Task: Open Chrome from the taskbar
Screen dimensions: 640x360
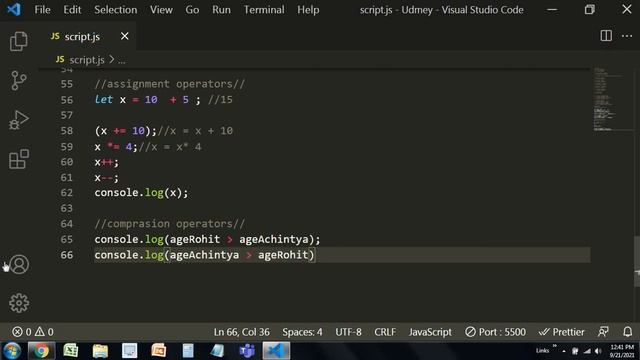Action: pyautogui.click(x=41, y=351)
